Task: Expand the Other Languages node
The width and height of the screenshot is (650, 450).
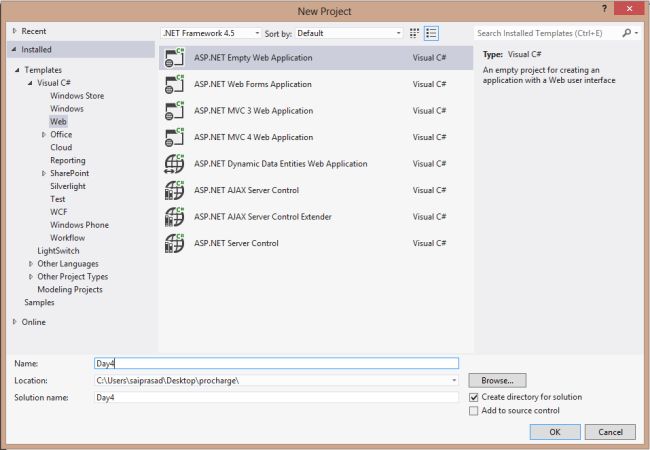Action: tap(31, 264)
